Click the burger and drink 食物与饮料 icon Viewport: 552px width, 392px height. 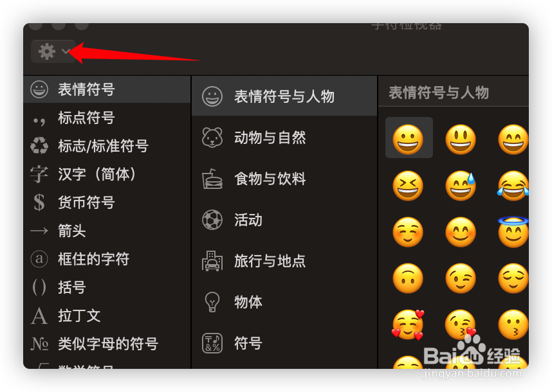(212, 179)
